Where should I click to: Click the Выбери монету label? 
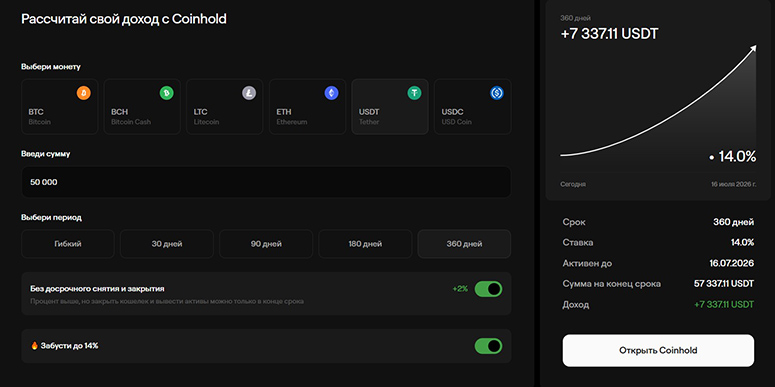[x=51, y=66]
